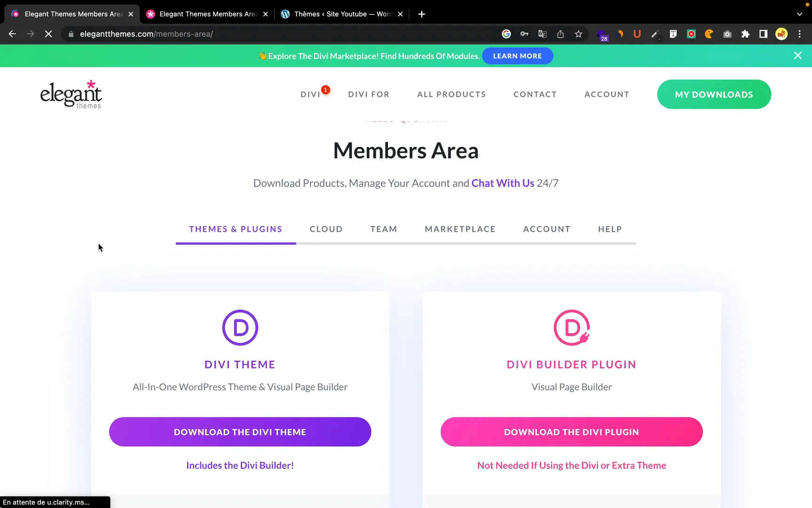This screenshot has width=812, height=508.
Task: Open the red play-button extension
Action: (691, 34)
